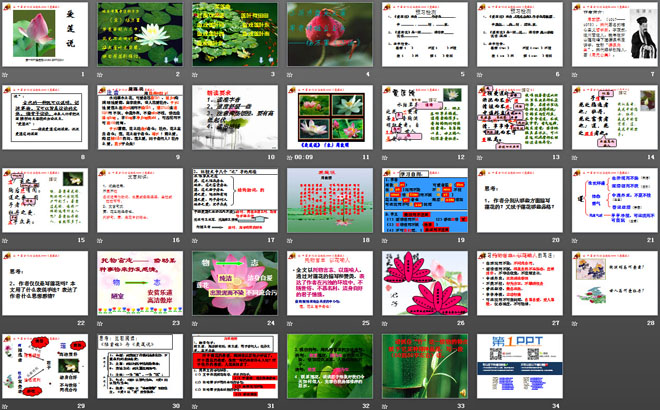Select slide 22 thumbnail
The image size is (660, 410).
45,283
